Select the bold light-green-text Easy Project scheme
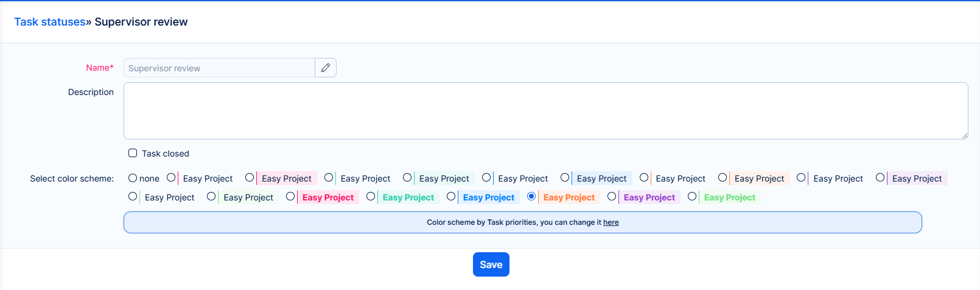 click(692, 196)
